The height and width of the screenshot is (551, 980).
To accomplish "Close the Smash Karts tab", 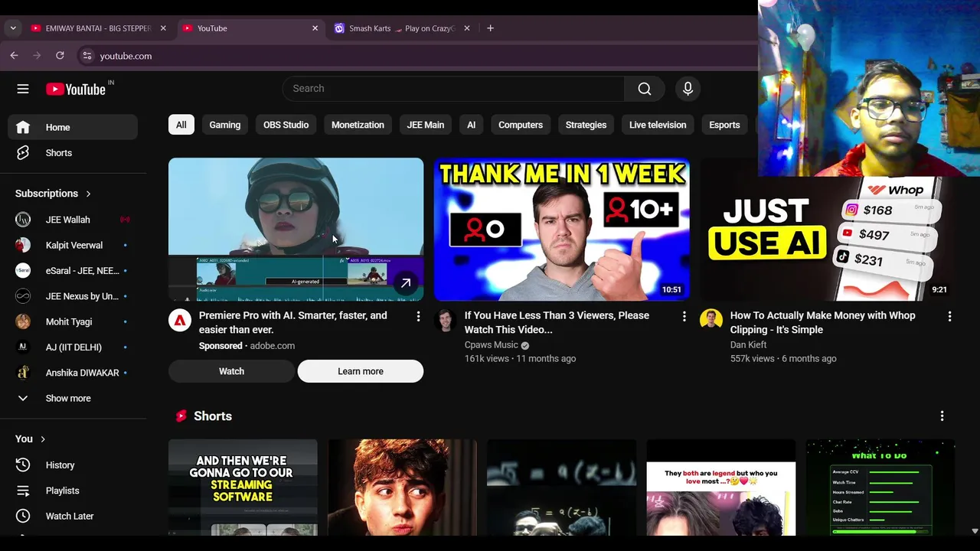I will point(467,28).
